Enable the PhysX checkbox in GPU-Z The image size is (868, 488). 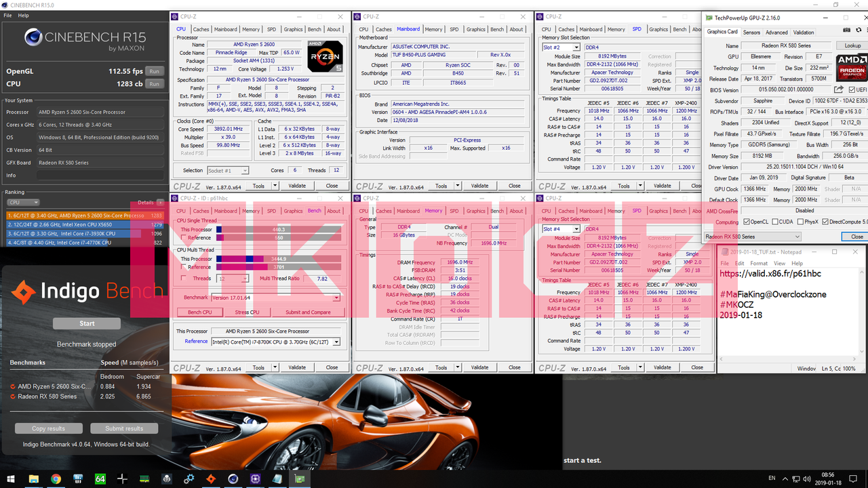800,222
